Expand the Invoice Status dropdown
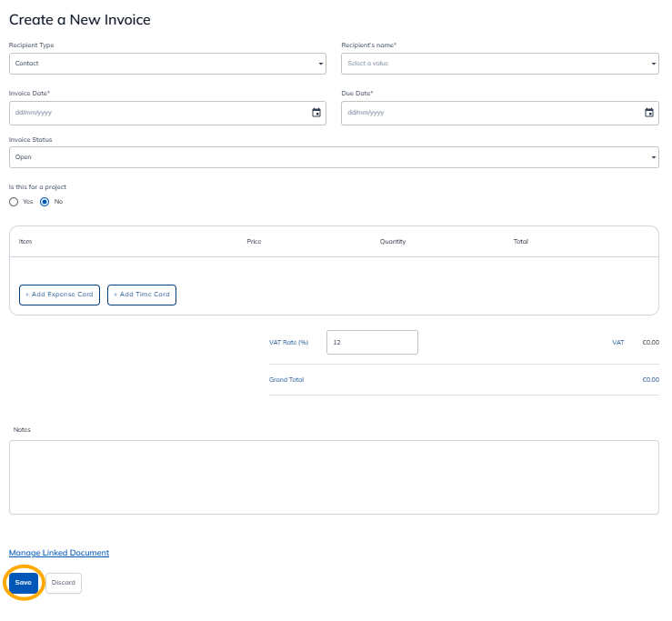 click(x=334, y=157)
